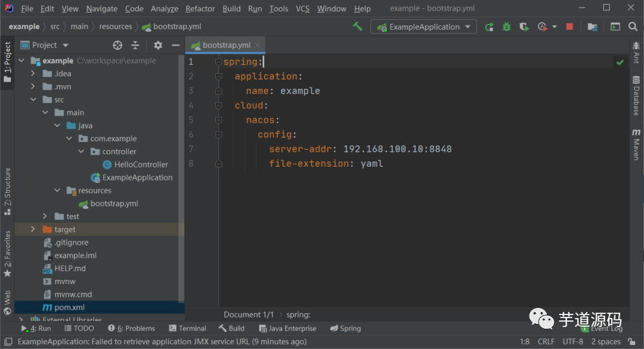Open the Z: Structure side tab
This screenshot has width=644, height=349.
(x=7, y=192)
